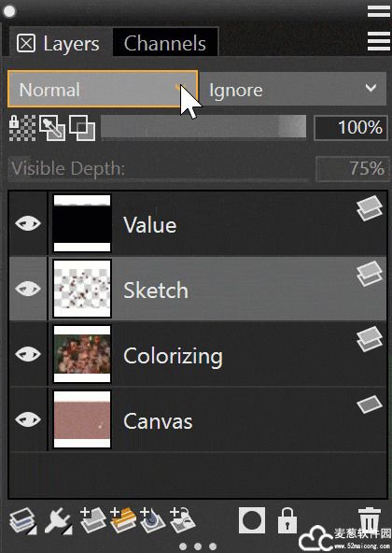392x553 pixels.
Task: Toggle visibility of the Canvas layer
Action: [28, 419]
